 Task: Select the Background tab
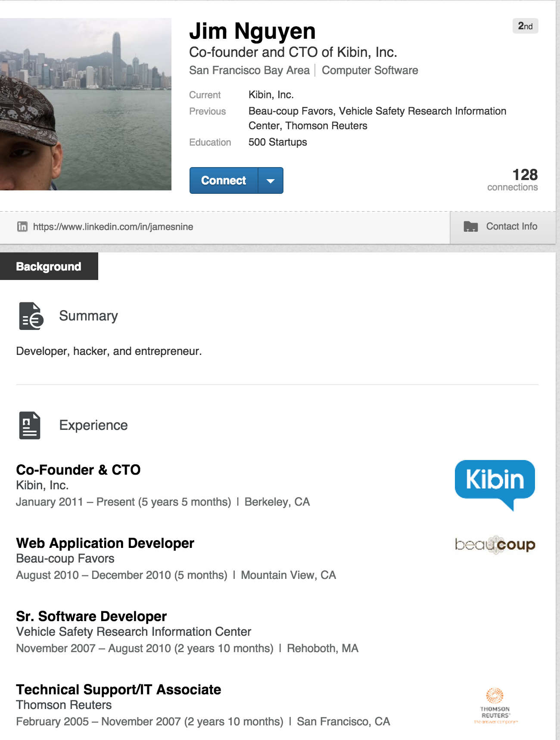pos(49,267)
